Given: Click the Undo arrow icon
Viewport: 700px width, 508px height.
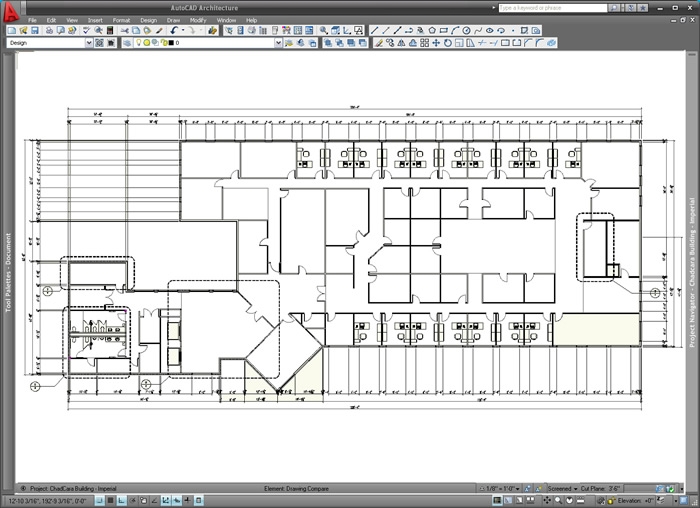Looking at the screenshot, I should 173,31.
